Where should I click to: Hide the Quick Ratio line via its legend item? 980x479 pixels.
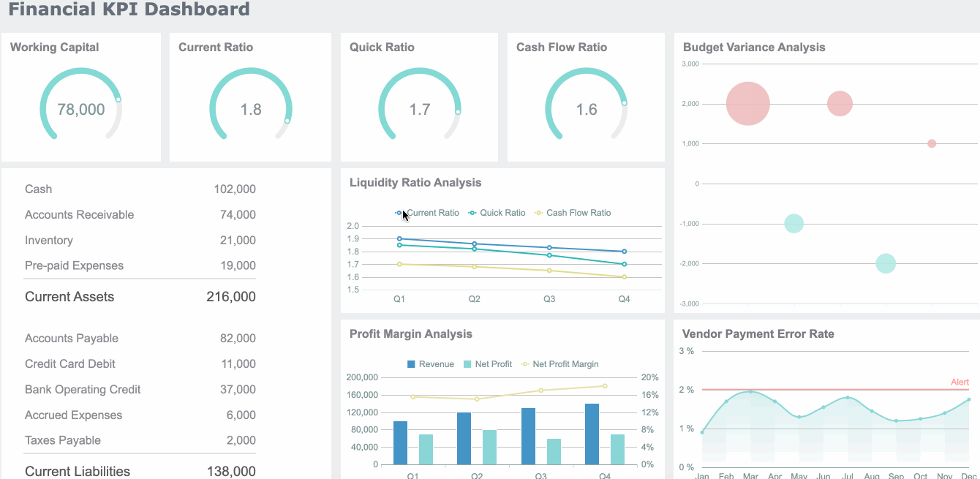(x=502, y=213)
